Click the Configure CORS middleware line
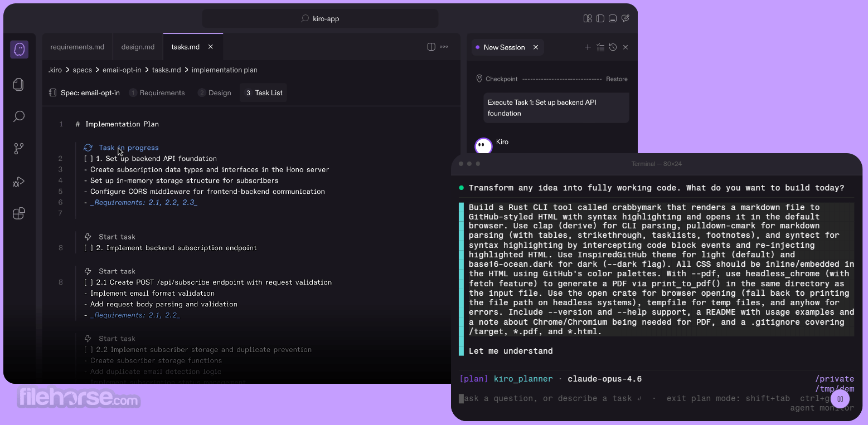Image resolution: width=868 pixels, height=425 pixels. [205, 192]
